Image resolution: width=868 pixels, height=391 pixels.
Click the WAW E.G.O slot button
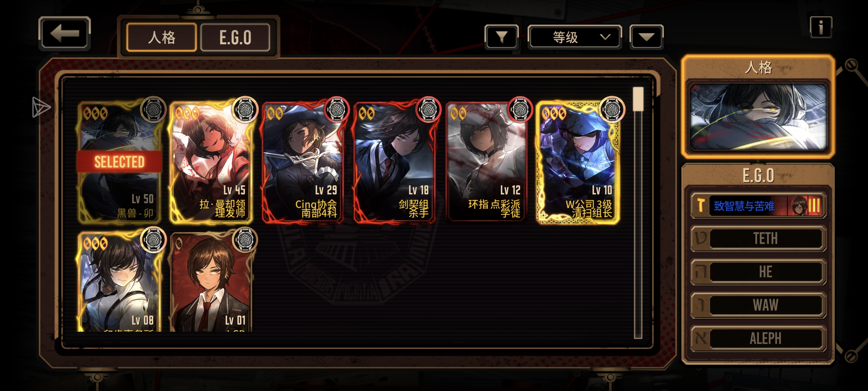coord(759,305)
